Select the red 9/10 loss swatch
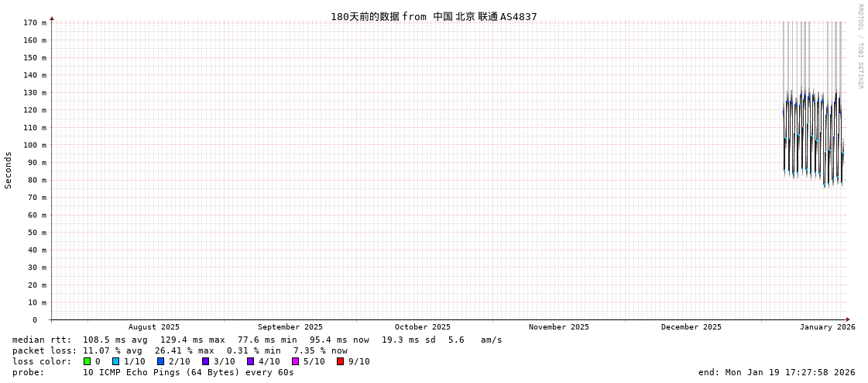This screenshot has width=868, height=383. pos(341,361)
